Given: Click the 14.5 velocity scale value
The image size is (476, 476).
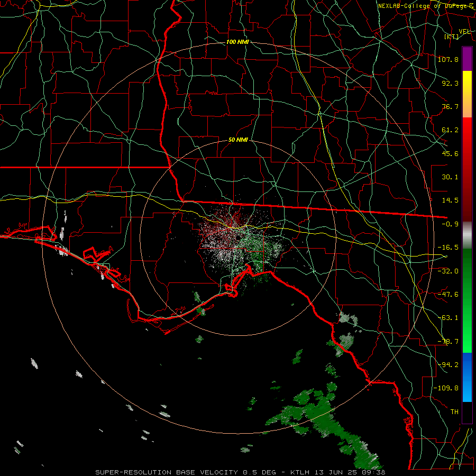Looking at the screenshot, I should [x=450, y=200].
